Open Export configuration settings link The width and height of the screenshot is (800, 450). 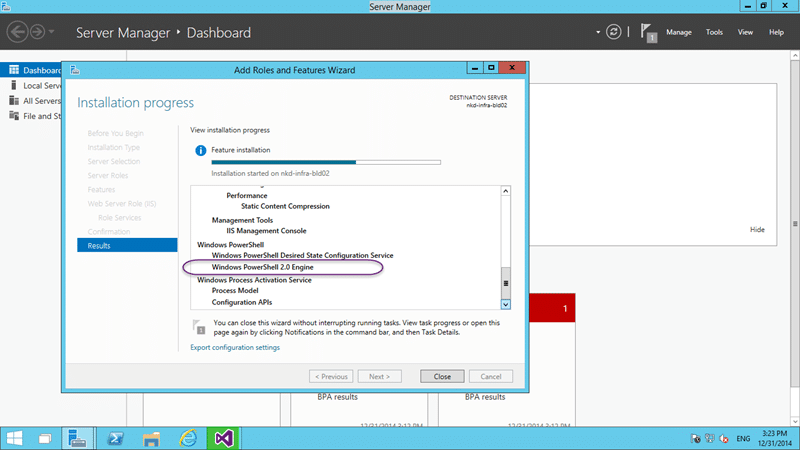235,347
